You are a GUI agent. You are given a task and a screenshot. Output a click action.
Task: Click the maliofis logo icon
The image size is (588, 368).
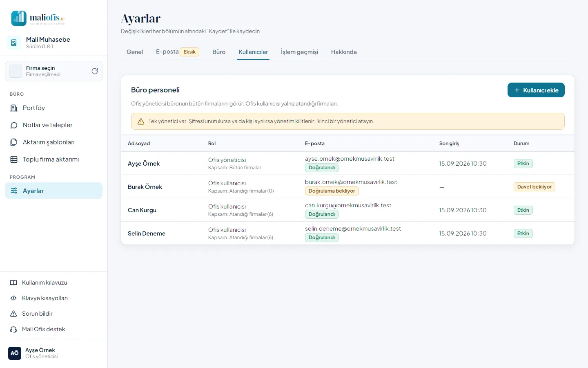(19, 18)
